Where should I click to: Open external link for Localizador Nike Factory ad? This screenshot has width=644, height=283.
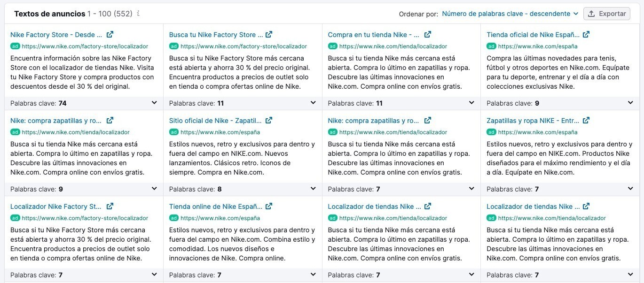[110, 206]
